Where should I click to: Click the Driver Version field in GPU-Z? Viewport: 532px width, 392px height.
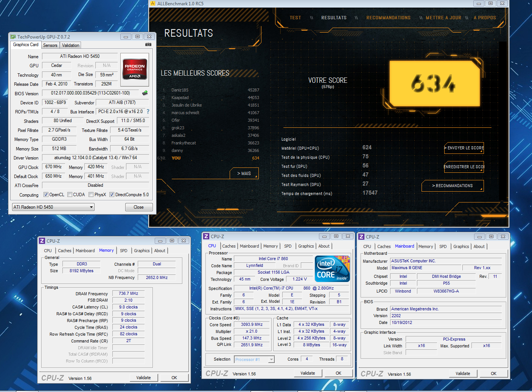coord(95,158)
